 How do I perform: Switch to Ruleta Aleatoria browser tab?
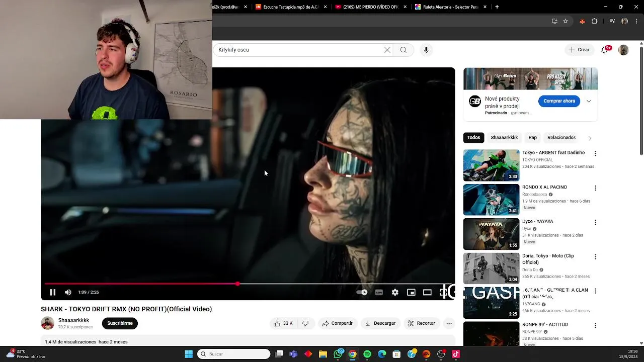pyautogui.click(x=450, y=7)
